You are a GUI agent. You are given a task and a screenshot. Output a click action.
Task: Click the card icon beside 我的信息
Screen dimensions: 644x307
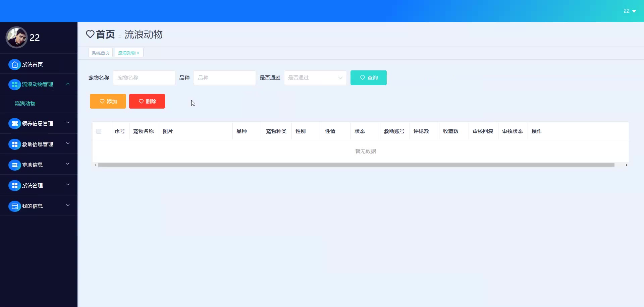coord(14,206)
